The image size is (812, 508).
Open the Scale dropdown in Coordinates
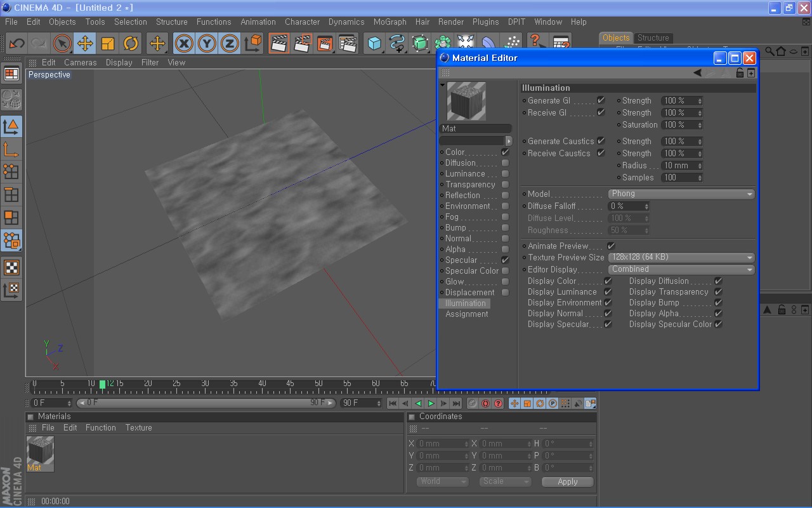point(505,481)
